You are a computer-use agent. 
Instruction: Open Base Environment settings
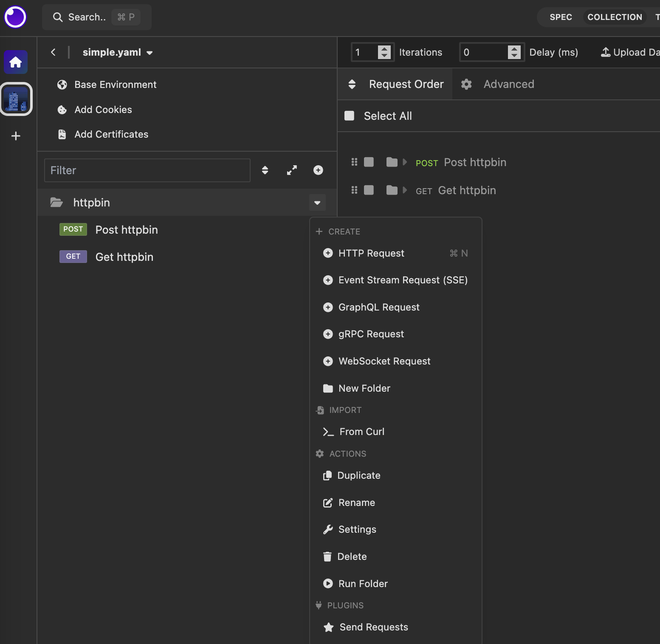pos(107,85)
